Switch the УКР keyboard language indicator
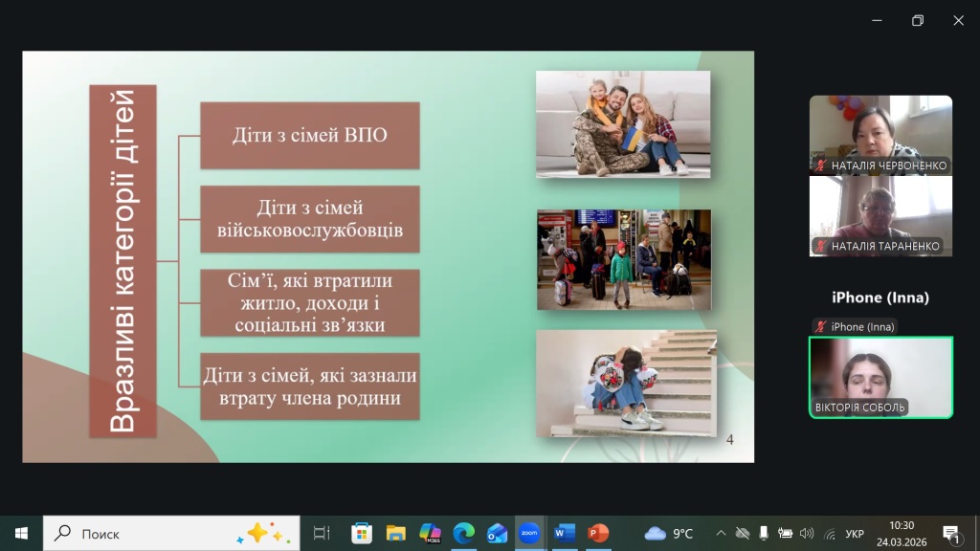980x551 pixels. point(855,533)
